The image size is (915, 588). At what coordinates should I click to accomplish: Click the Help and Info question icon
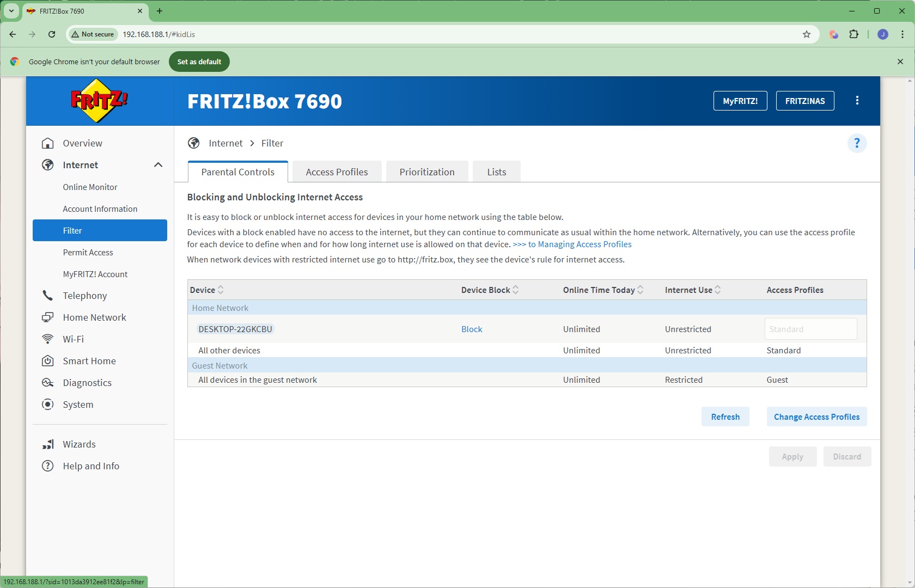(48, 466)
